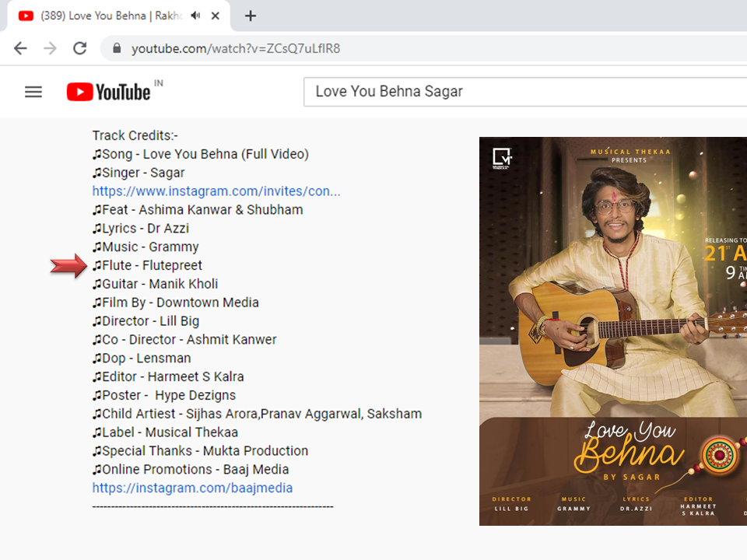Click the browser forward arrow

coord(50,48)
